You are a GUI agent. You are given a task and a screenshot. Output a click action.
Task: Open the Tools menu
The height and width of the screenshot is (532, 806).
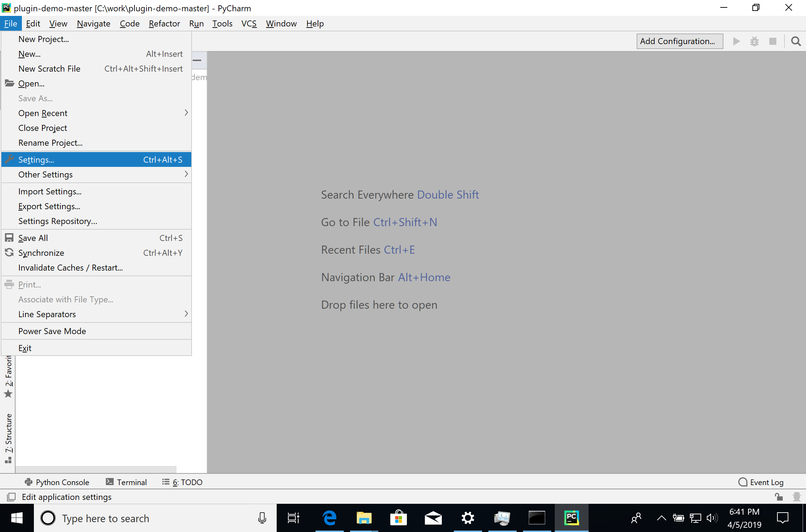pos(222,24)
